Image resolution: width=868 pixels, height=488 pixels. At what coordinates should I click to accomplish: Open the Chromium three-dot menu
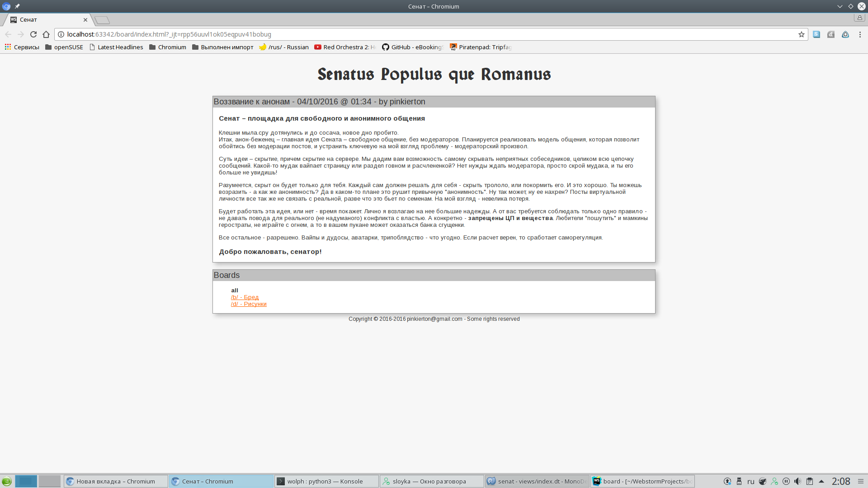point(860,34)
